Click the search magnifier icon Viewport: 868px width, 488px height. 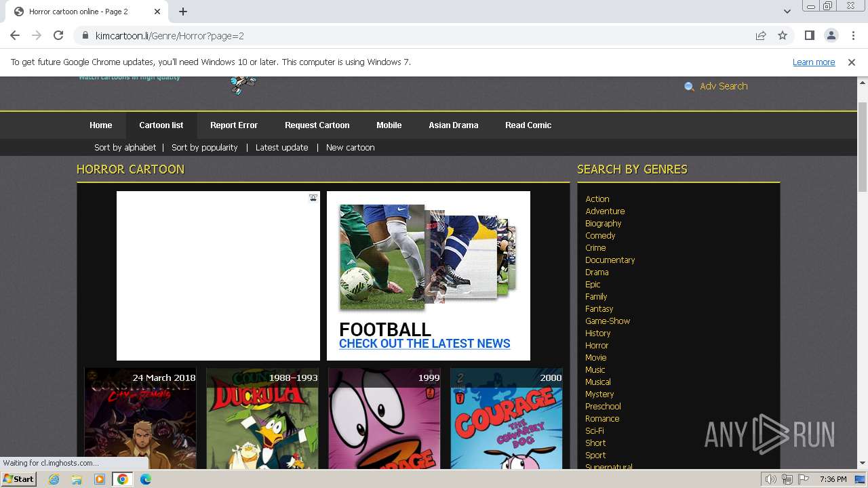tap(689, 87)
